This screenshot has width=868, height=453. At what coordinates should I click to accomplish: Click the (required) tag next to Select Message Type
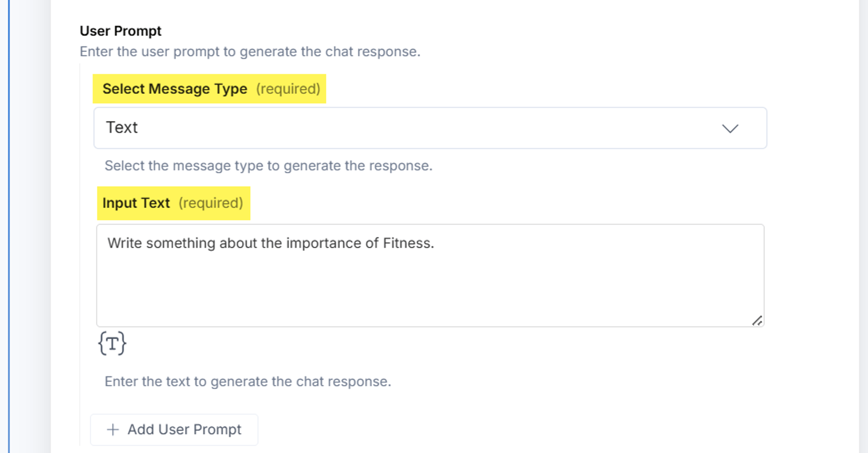click(x=288, y=89)
